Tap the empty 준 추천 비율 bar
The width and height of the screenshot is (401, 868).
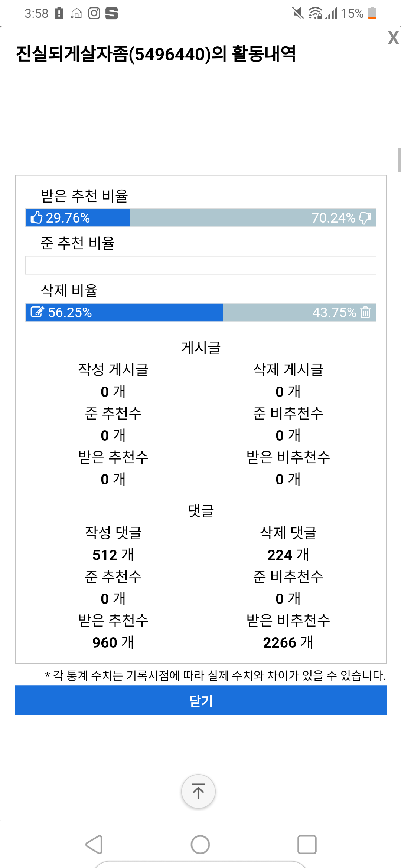[x=200, y=265]
